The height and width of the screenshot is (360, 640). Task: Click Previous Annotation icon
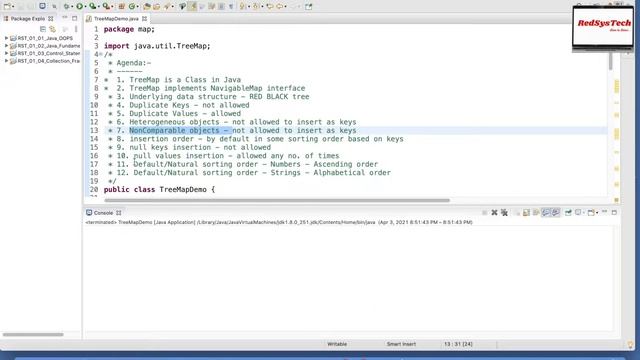(256, 6)
